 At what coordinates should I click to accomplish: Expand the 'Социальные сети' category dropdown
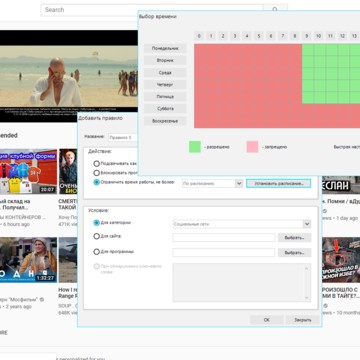click(x=307, y=224)
